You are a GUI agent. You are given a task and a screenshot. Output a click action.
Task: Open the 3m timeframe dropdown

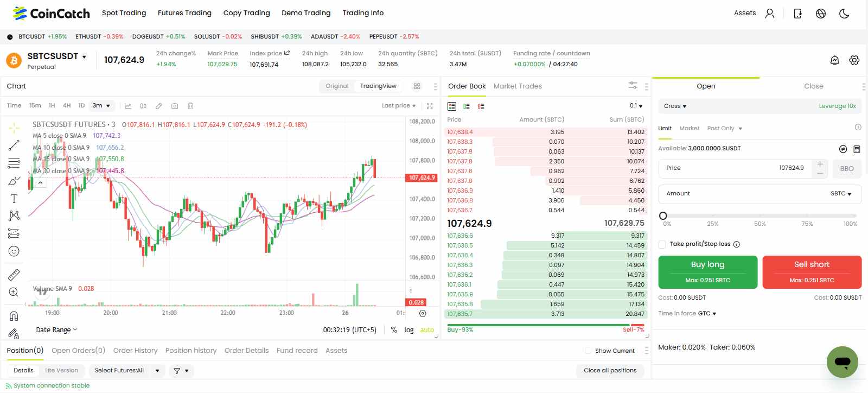tap(101, 106)
